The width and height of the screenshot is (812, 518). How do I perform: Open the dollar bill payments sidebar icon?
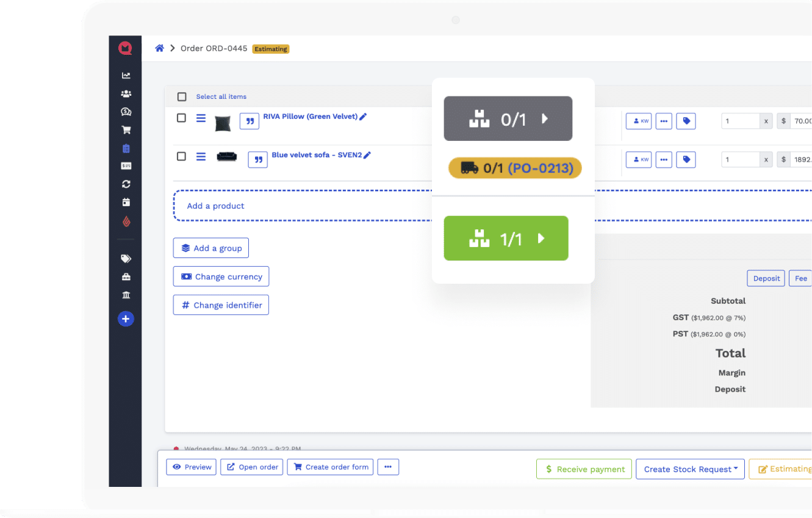[126, 166]
